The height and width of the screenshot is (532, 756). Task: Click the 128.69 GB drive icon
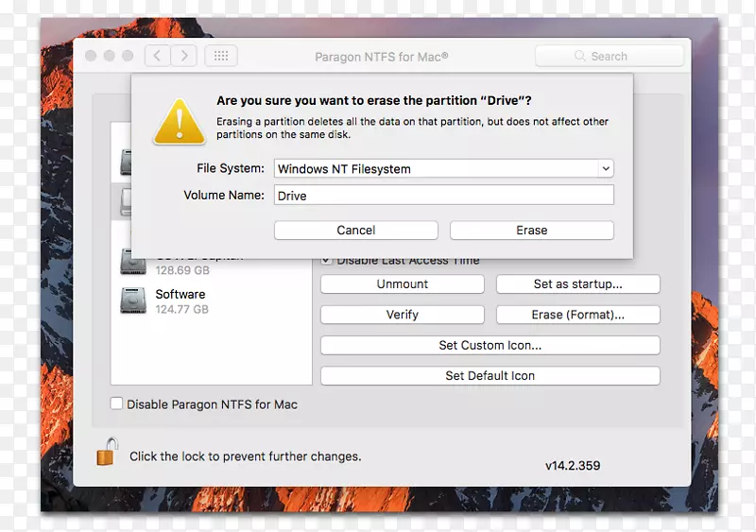coord(133,262)
